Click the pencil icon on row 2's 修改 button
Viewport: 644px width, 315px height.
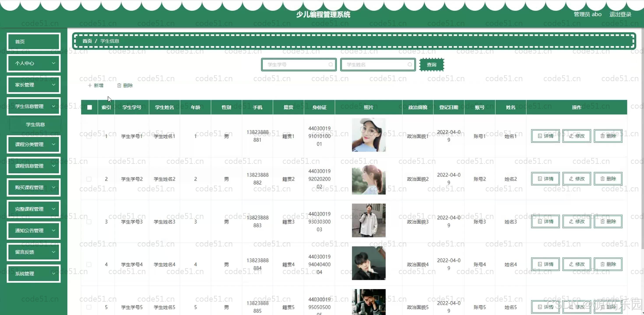pos(571,178)
